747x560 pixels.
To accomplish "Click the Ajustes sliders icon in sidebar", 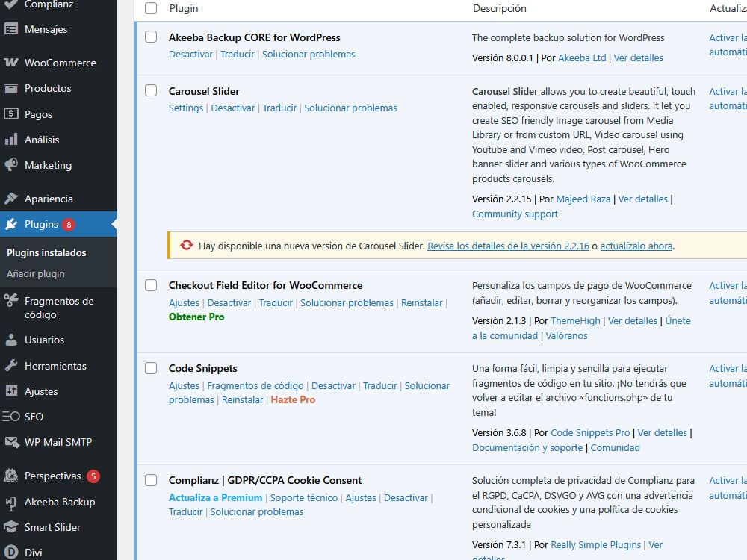I will [11, 391].
